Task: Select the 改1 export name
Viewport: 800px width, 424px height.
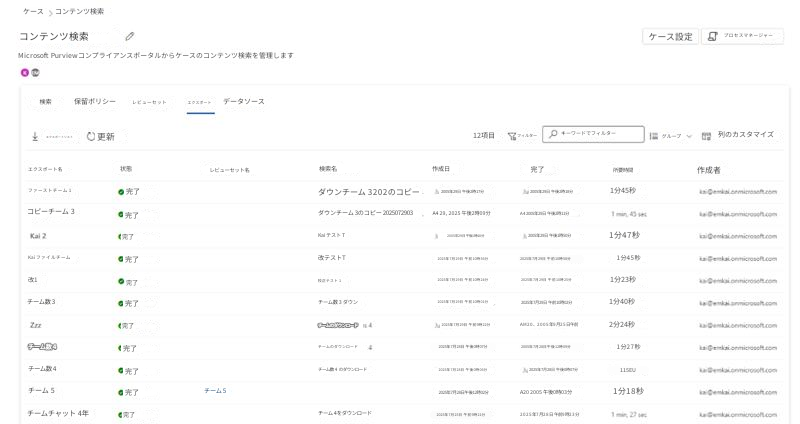Action: pos(33,280)
